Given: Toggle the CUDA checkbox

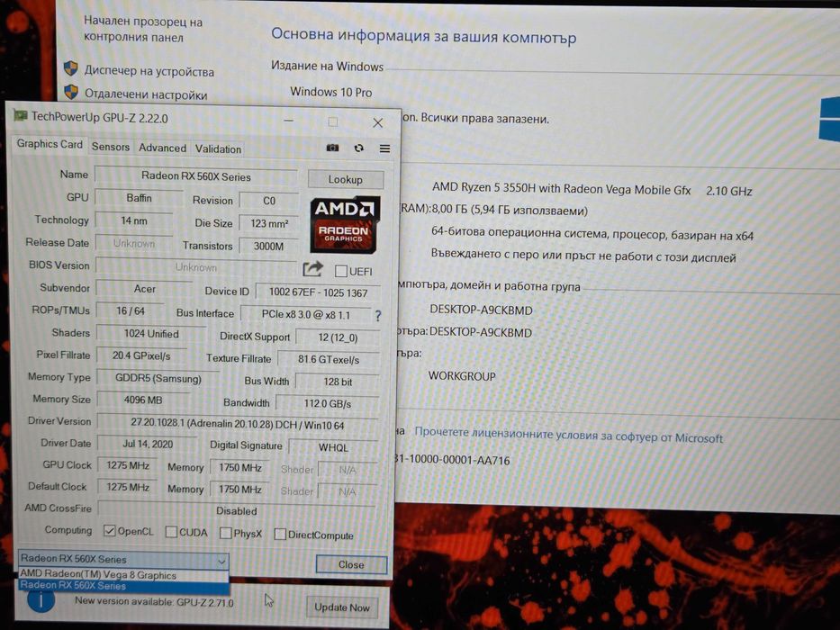Looking at the screenshot, I should coord(171,531).
